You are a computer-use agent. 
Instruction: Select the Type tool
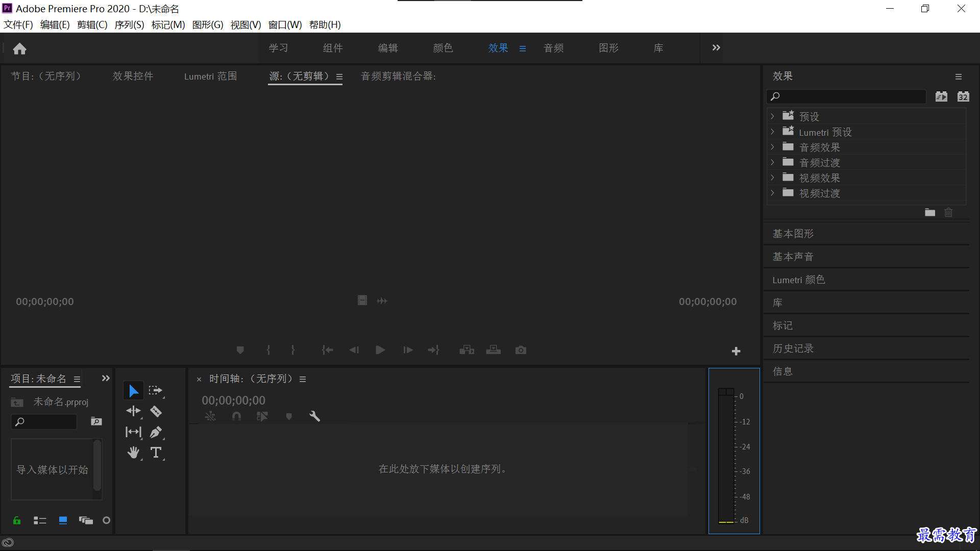point(156,453)
